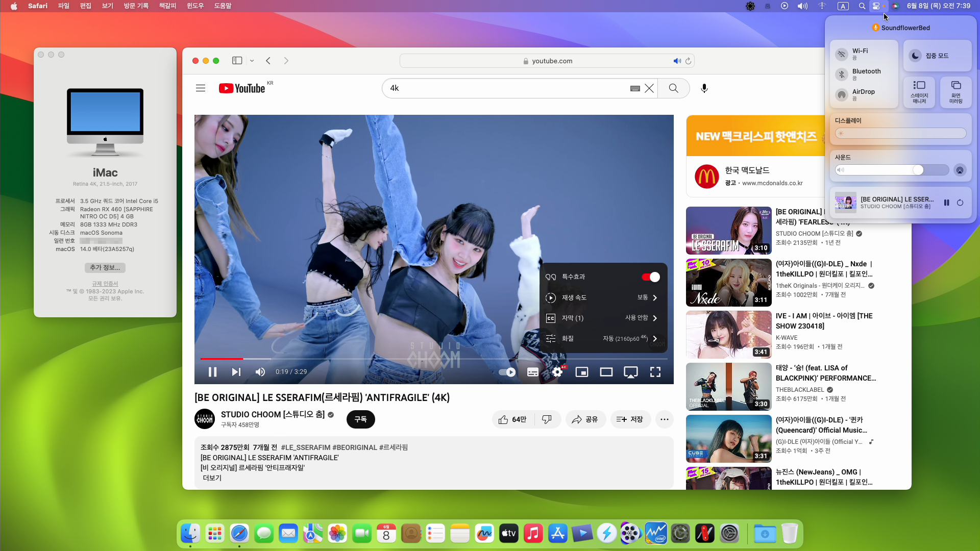Open on-screen keyboard in search box

click(635, 88)
